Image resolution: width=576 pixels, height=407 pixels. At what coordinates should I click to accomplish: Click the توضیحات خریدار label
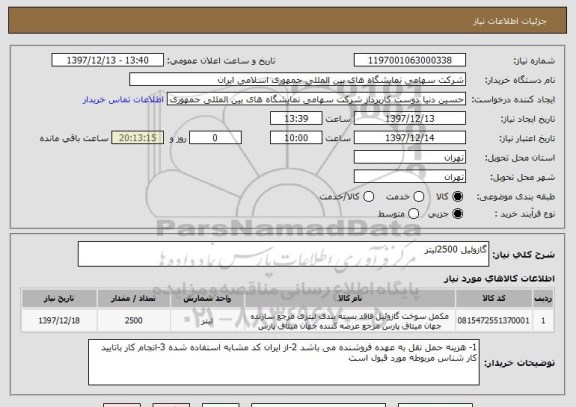(519, 363)
